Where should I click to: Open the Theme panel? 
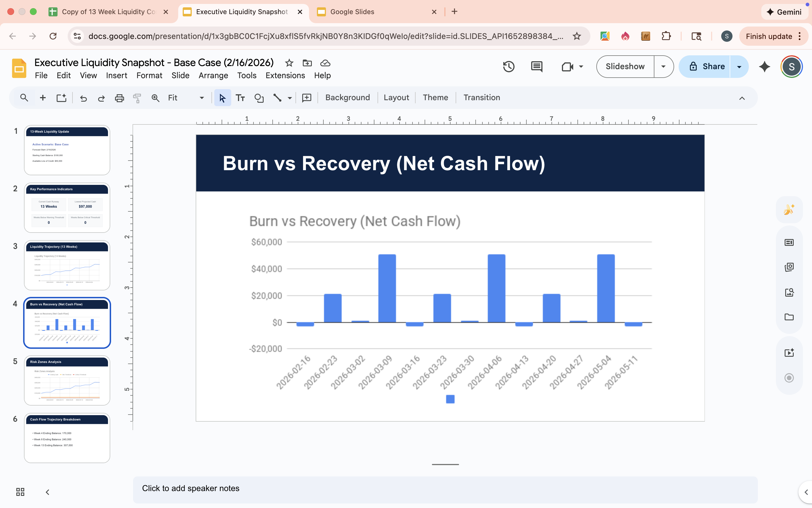[435, 98]
